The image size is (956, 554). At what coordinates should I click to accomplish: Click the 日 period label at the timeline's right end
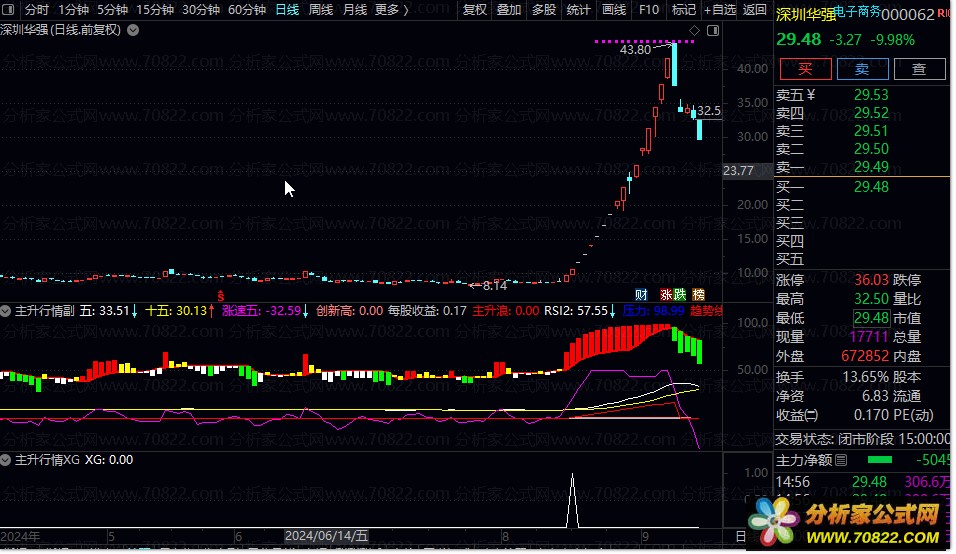740,537
